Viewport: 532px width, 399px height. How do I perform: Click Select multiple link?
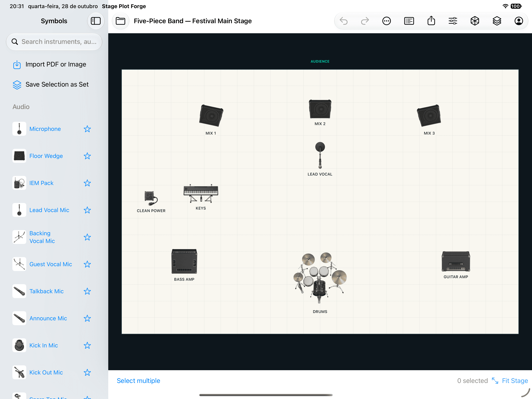pyautogui.click(x=139, y=381)
